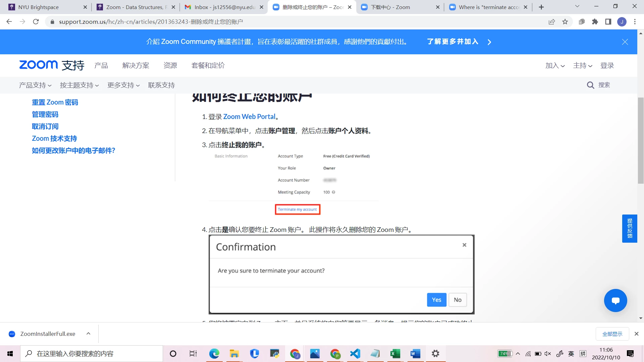Reload the page with the refresh icon
Viewport: 644px width, 362px height.
[x=36, y=22]
